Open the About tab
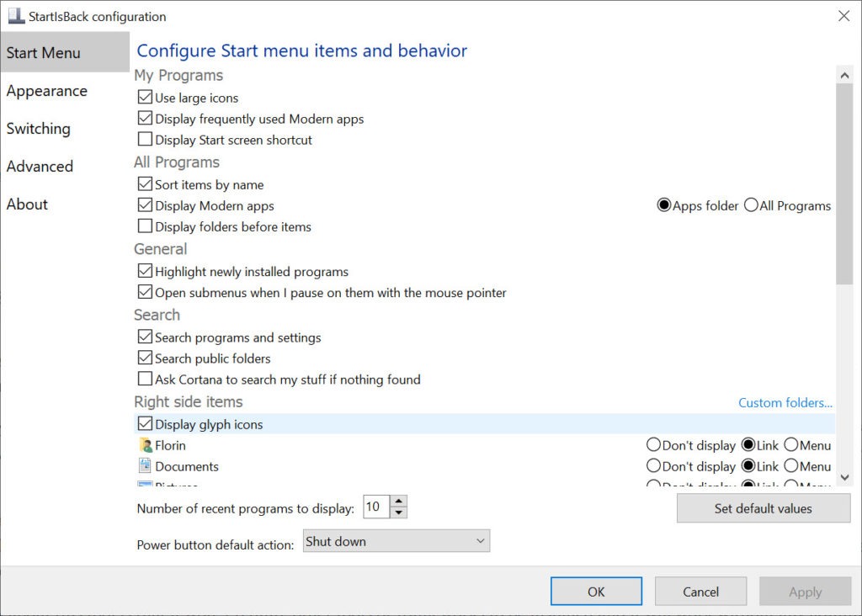The height and width of the screenshot is (616, 862). (65, 204)
